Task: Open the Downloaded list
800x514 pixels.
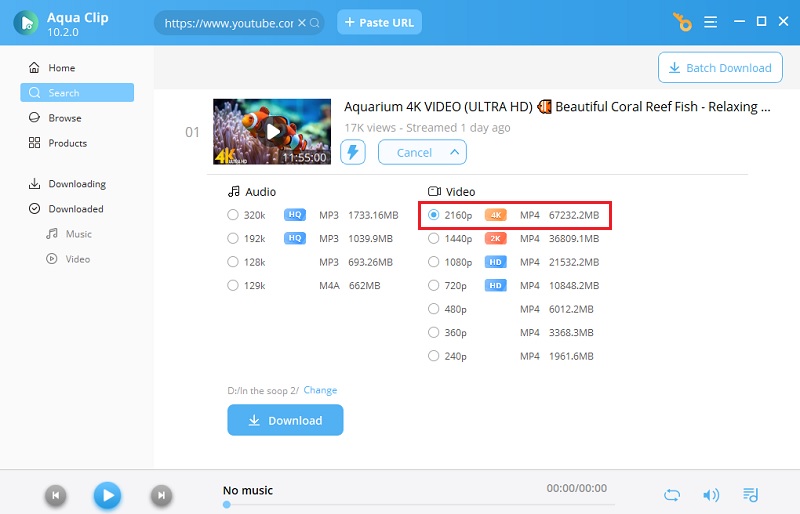Action: point(77,208)
